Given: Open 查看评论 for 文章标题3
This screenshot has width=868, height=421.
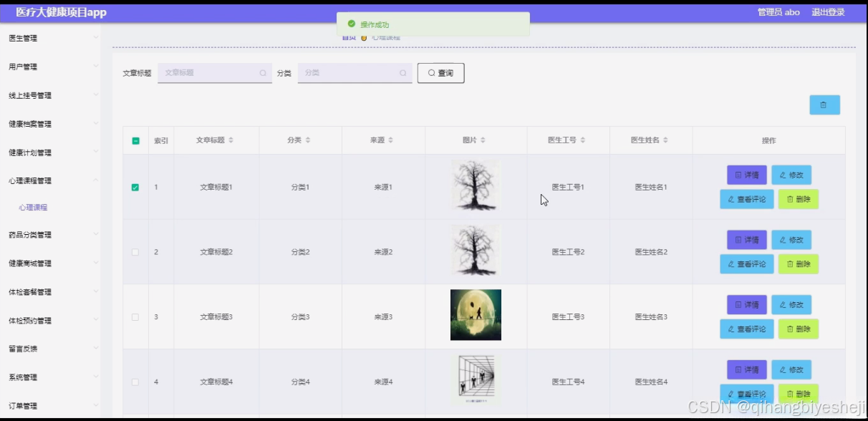Looking at the screenshot, I should point(746,329).
